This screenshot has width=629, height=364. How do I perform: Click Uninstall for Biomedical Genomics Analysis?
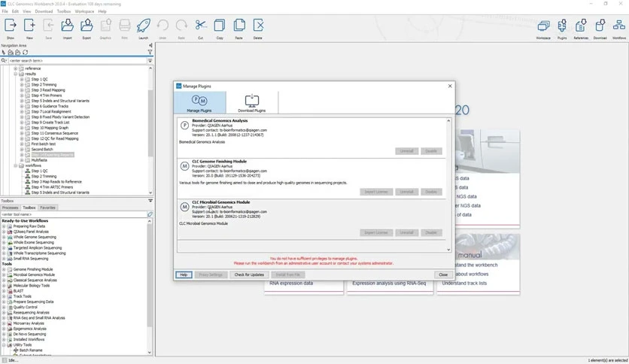(406, 151)
